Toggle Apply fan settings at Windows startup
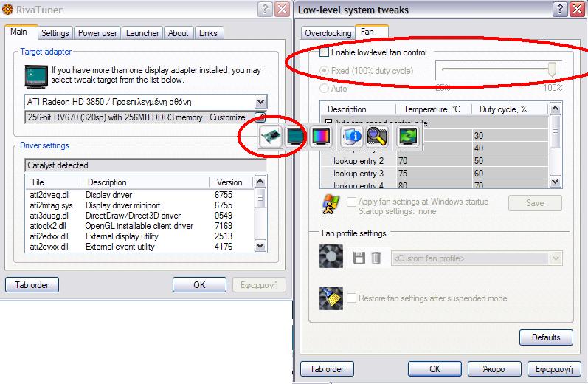The image size is (588, 384). point(351,202)
